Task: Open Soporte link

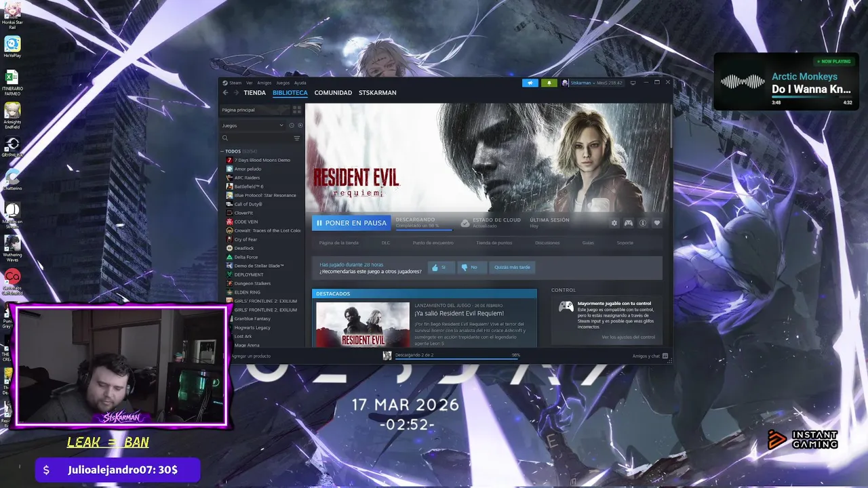Action: [x=625, y=243]
